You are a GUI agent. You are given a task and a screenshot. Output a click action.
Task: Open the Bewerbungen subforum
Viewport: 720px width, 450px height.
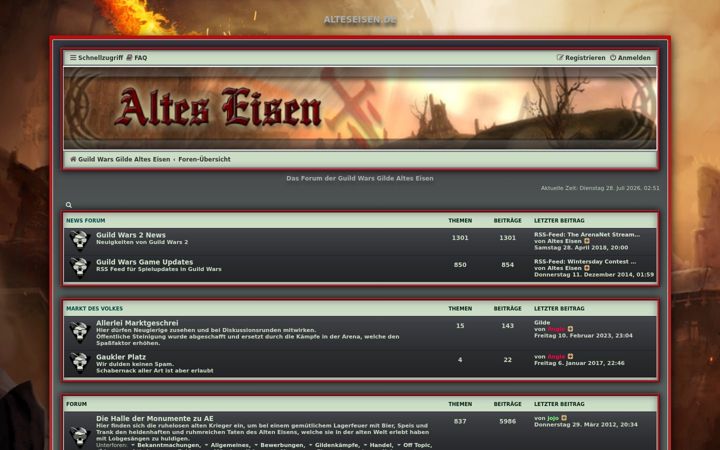pyautogui.click(x=282, y=445)
